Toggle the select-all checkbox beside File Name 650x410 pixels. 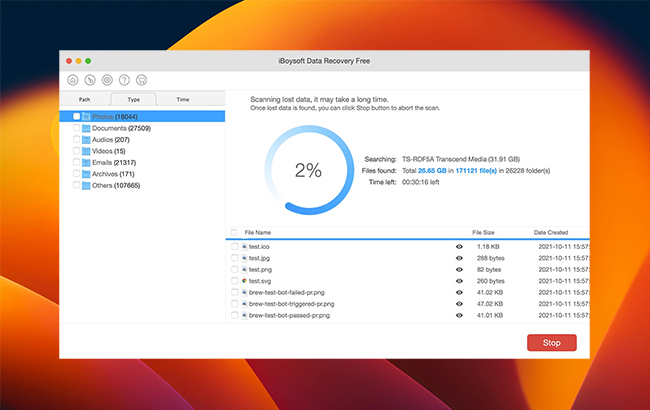point(234,232)
